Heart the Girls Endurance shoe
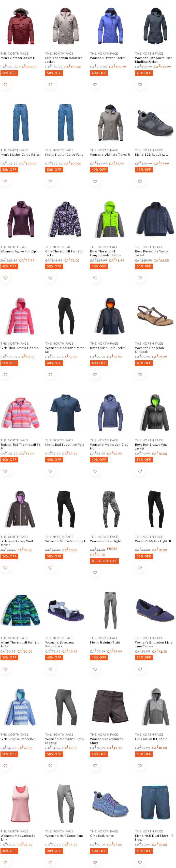 click(x=95, y=862)
